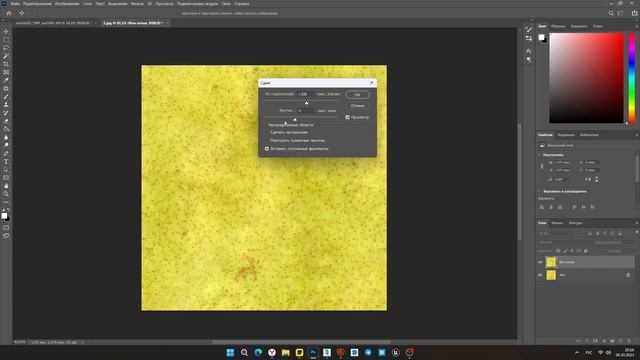Click the horizontal offset input field

click(x=305, y=94)
